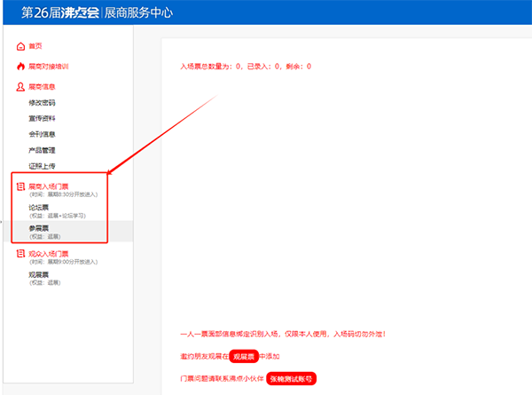This screenshot has height=395, width=532.
Task: Click the red 观展票 button in the notice
Action: (244, 356)
